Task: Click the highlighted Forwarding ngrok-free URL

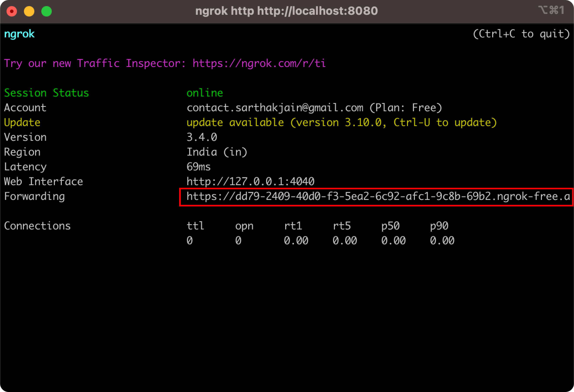Action: pos(378,196)
